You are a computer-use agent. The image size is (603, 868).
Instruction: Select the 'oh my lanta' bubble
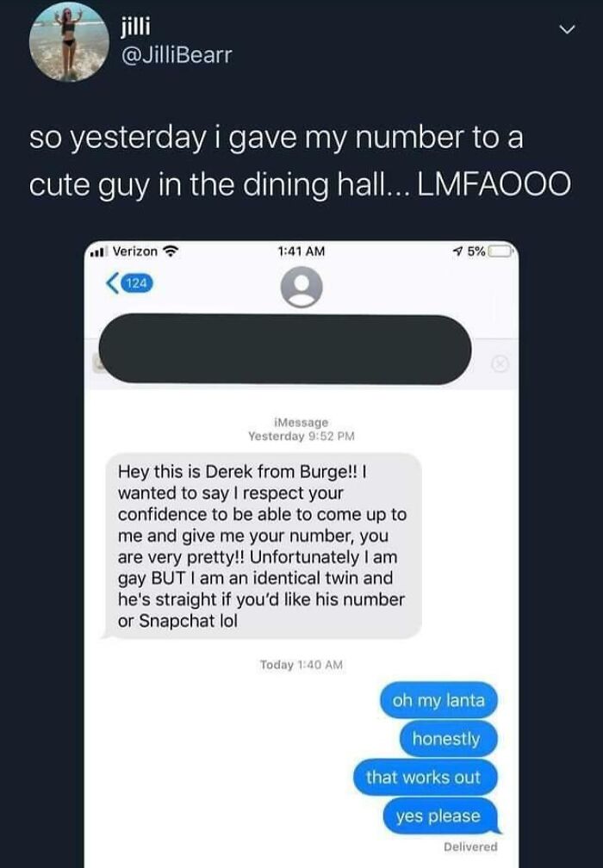(438, 700)
